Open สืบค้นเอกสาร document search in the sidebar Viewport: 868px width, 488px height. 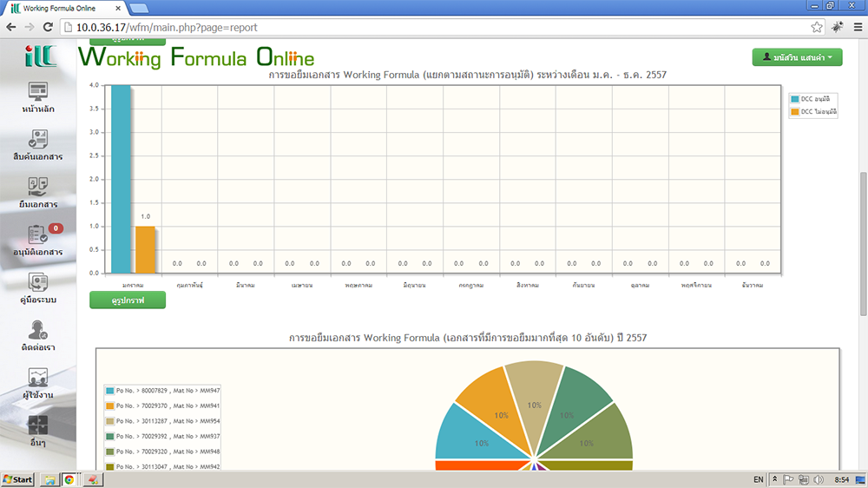(37, 145)
